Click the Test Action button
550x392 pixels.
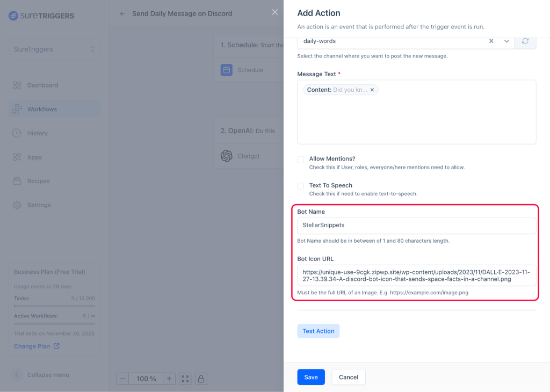[x=318, y=331]
